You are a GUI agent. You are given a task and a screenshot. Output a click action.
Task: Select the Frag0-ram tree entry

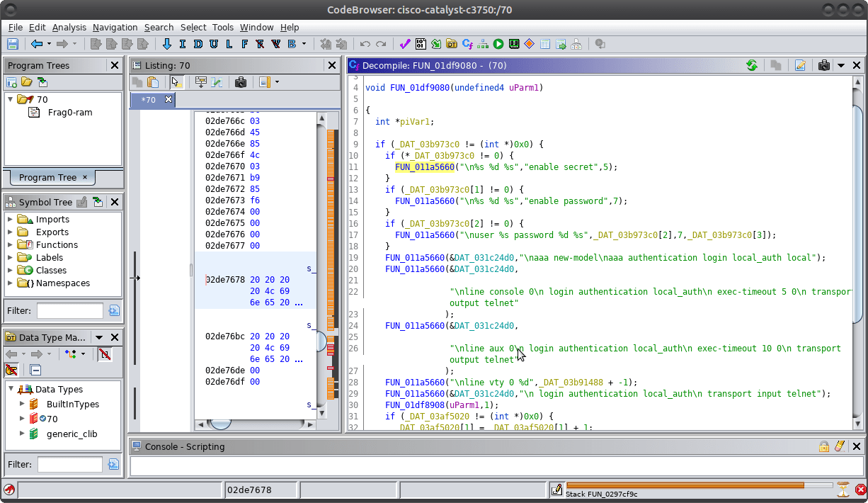tap(69, 112)
